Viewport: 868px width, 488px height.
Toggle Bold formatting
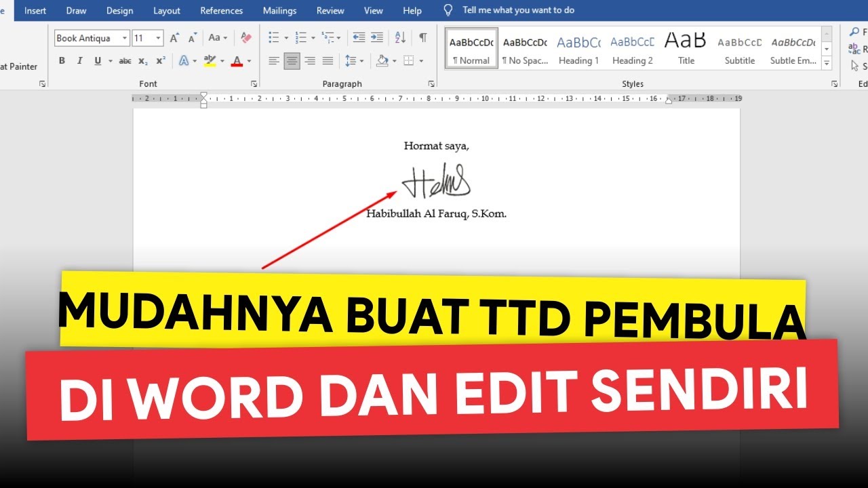point(62,61)
